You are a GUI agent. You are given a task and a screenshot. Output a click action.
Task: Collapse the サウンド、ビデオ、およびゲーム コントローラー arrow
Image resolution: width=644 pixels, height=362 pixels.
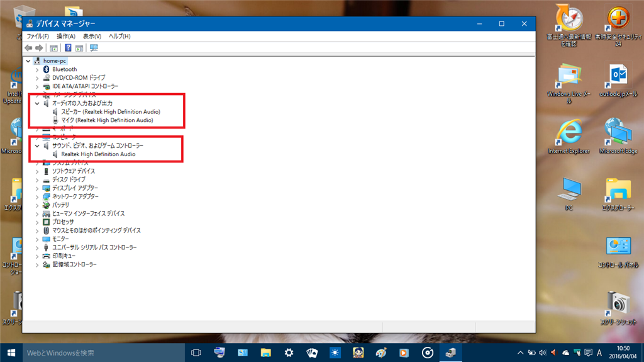point(37,145)
